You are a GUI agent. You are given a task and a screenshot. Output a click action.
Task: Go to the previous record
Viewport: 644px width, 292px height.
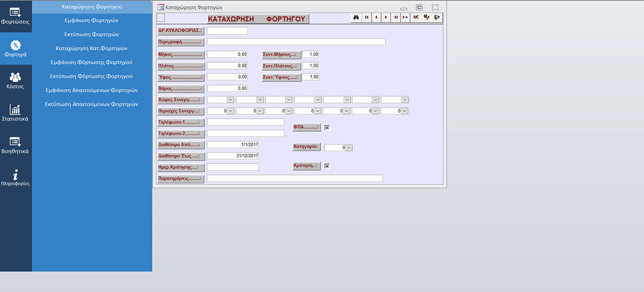click(376, 18)
